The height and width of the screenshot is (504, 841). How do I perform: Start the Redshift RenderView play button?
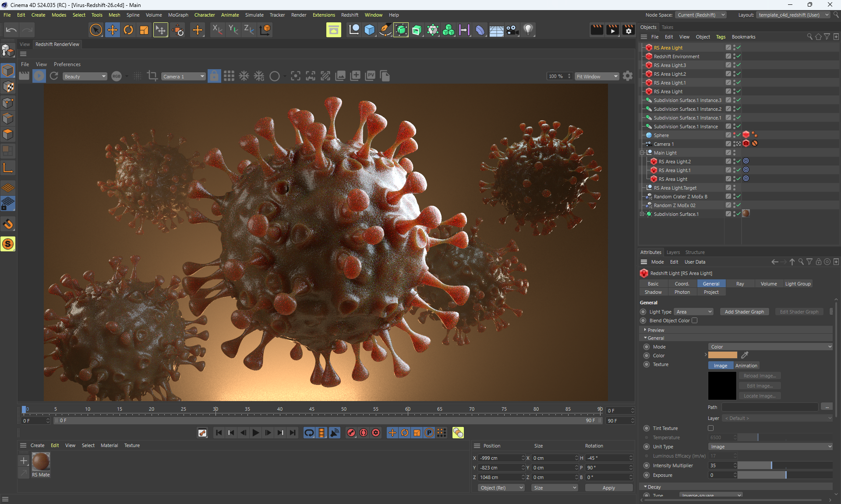click(x=39, y=76)
